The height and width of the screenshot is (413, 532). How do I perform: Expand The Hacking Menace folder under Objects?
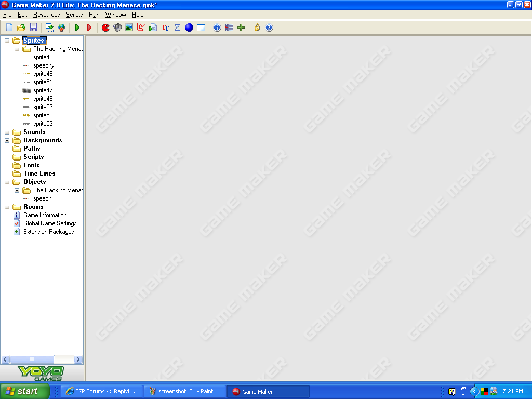(x=17, y=190)
